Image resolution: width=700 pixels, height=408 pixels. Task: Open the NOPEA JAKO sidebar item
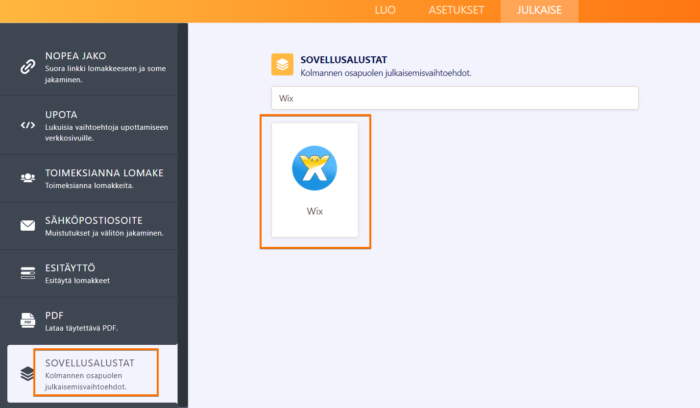pos(89,67)
